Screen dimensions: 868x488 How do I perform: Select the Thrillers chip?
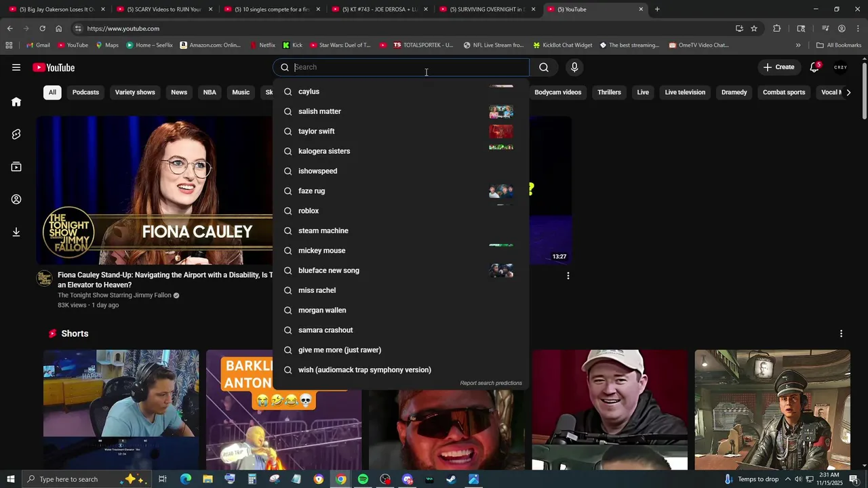point(609,92)
